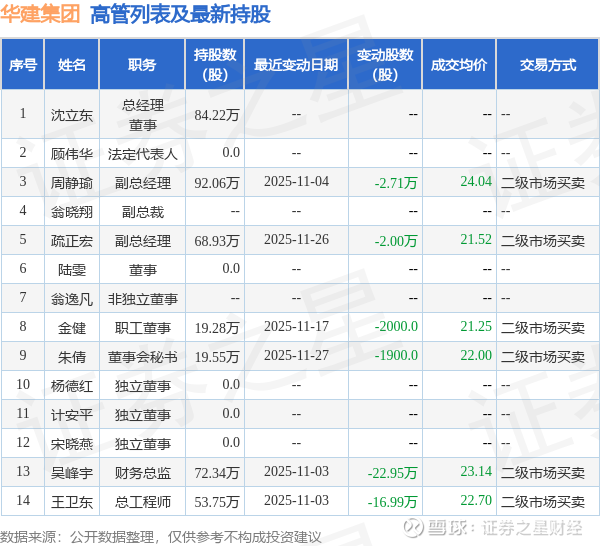This screenshot has height=546, width=600.
Task: Click the average price 24.04
Action: click(476, 181)
